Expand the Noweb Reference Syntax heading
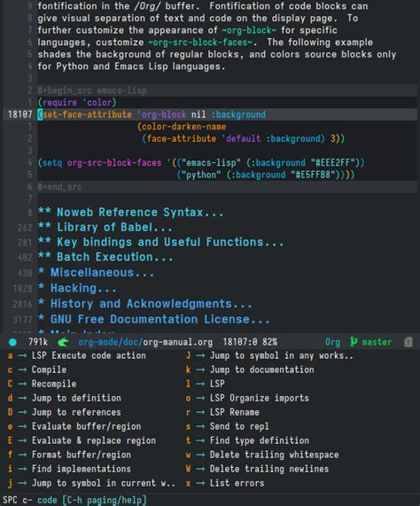The image size is (420, 506). [130, 213]
